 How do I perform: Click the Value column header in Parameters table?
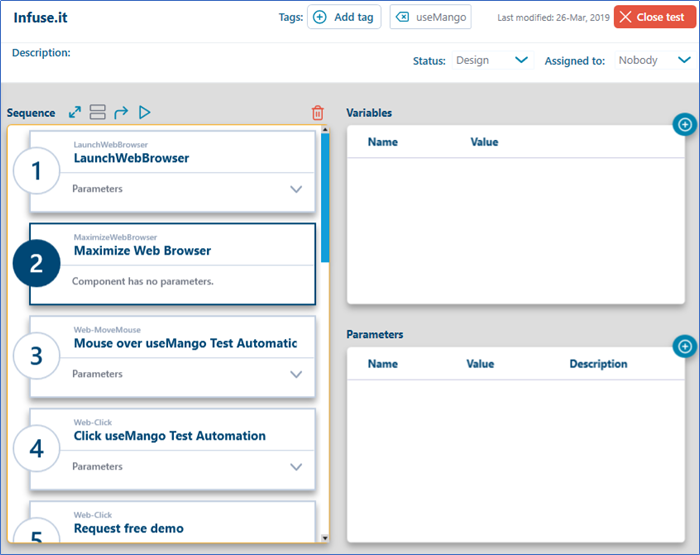coord(480,364)
